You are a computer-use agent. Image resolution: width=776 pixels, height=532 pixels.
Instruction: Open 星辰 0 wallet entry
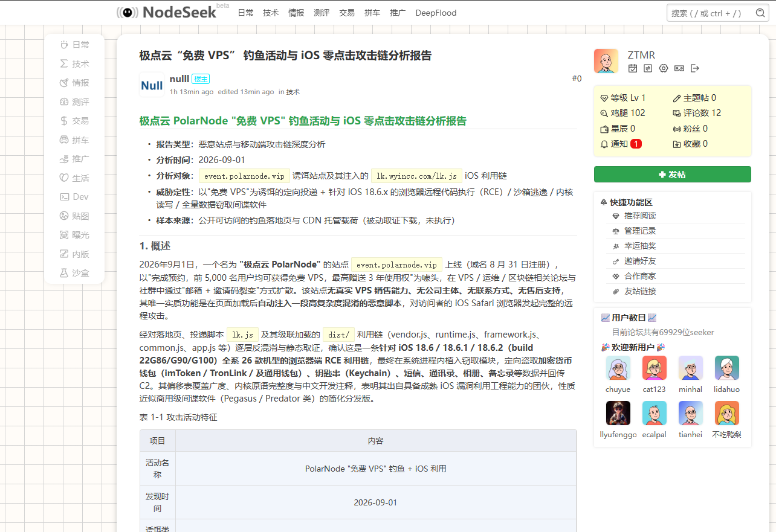pos(617,129)
